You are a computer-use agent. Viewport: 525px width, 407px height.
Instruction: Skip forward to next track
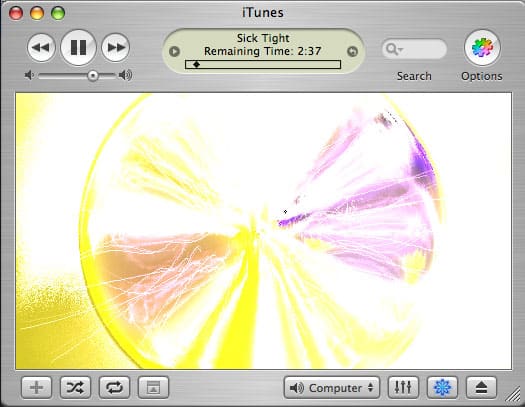pos(116,48)
